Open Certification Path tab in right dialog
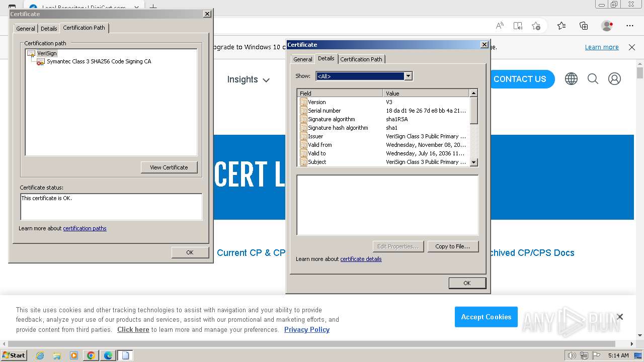This screenshot has height=362, width=644. [x=361, y=59]
